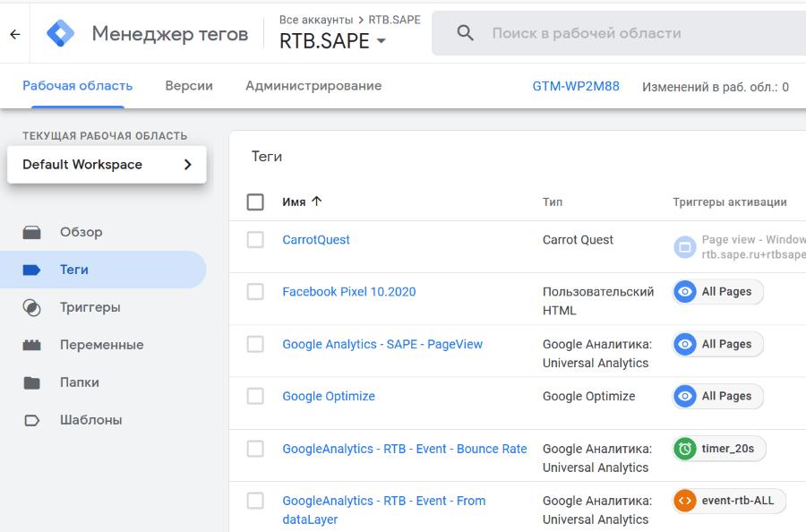Viewport: 806px width, 532px height.
Task: Click the Папки folder icon
Action: tap(32, 383)
